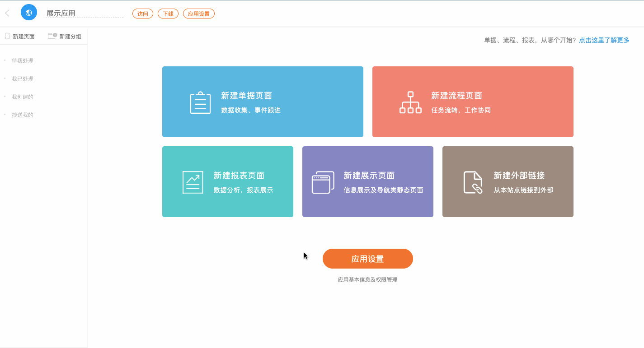Viewport: 644px width, 348px height.
Task: Click the 新建页面 label in sidebar
Action: click(x=24, y=37)
